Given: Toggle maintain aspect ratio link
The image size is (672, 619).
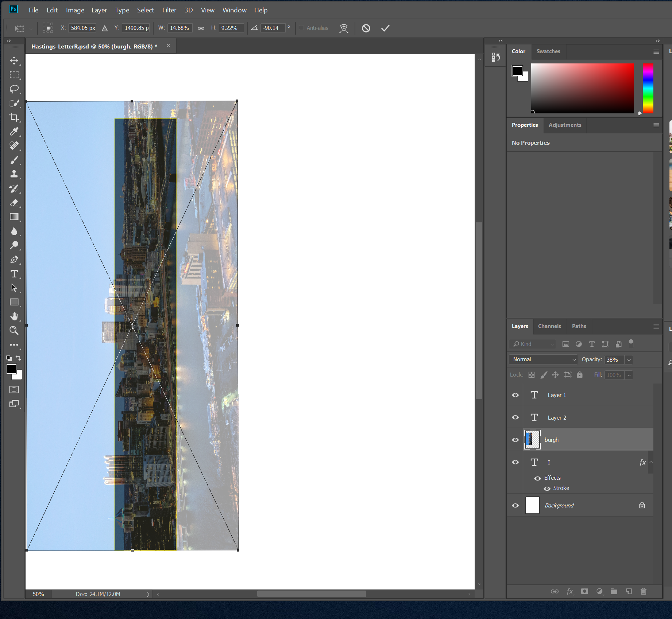Looking at the screenshot, I should pos(201,28).
